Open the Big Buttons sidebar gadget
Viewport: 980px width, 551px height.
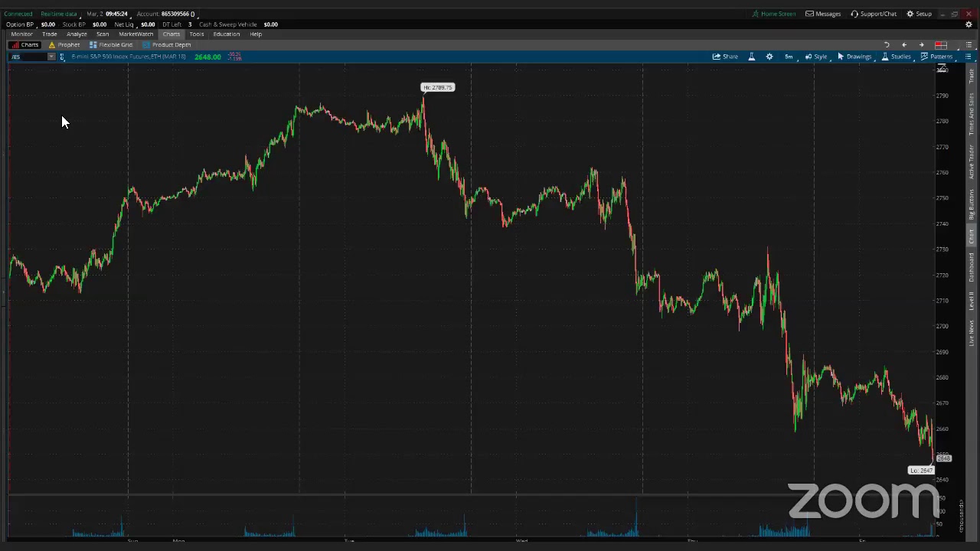point(972,205)
